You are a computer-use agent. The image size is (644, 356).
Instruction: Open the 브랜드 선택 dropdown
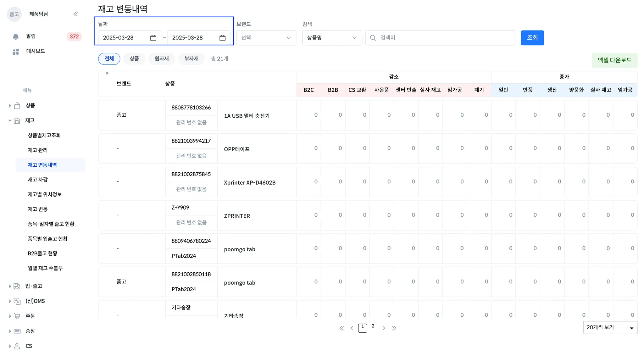(266, 38)
